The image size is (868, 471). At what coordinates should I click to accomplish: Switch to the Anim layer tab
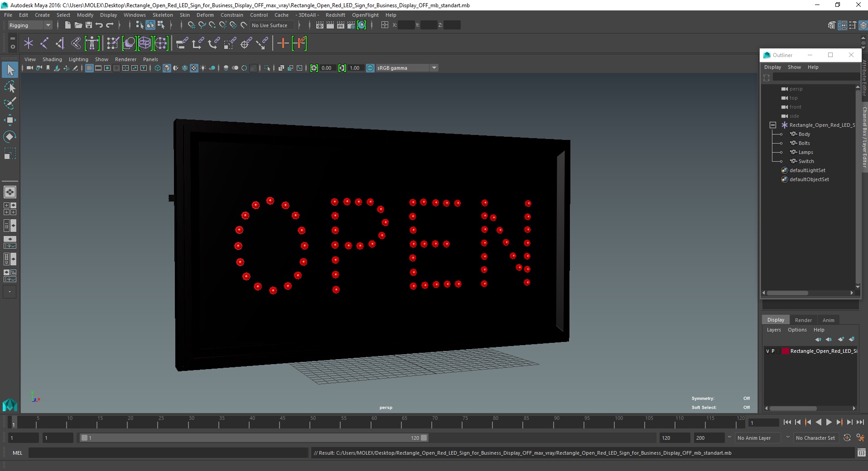828,320
